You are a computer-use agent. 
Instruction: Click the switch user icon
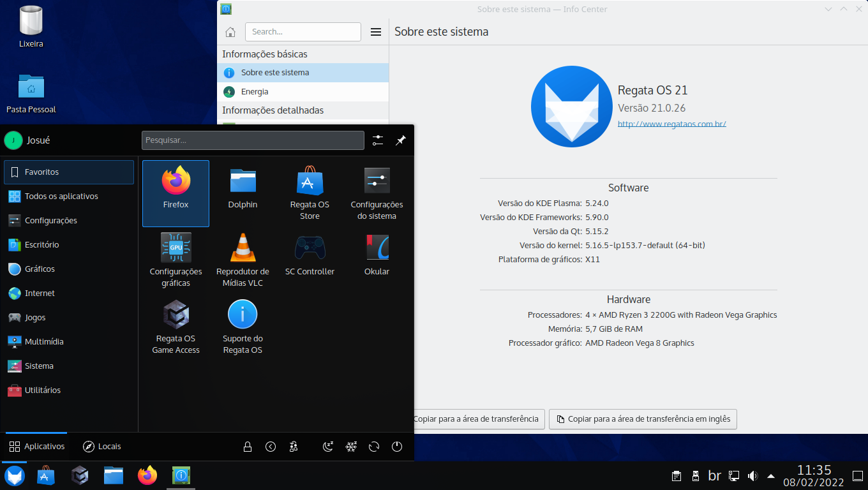tap(294, 447)
